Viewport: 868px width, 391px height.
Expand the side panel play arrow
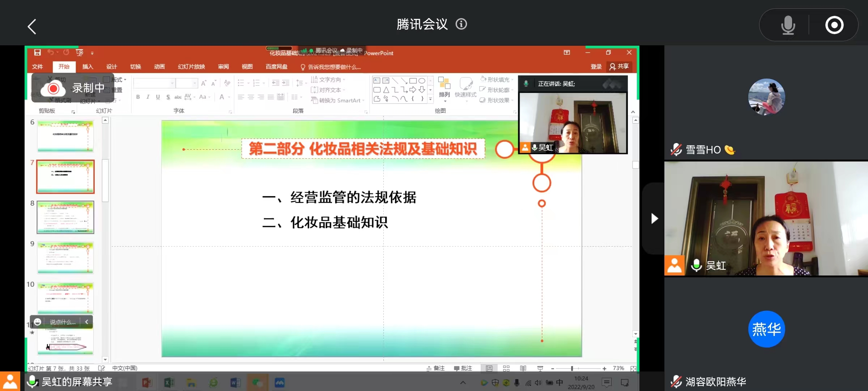(654, 219)
